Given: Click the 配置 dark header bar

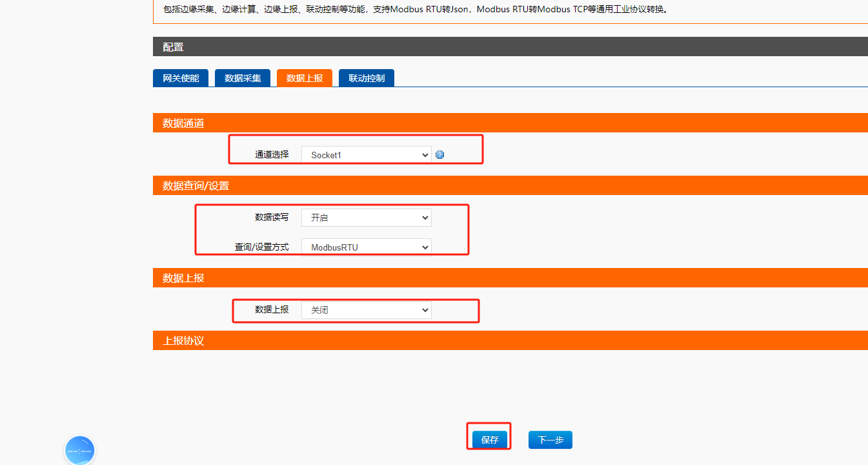Looking at the screenshot, I should pos(510,46).
